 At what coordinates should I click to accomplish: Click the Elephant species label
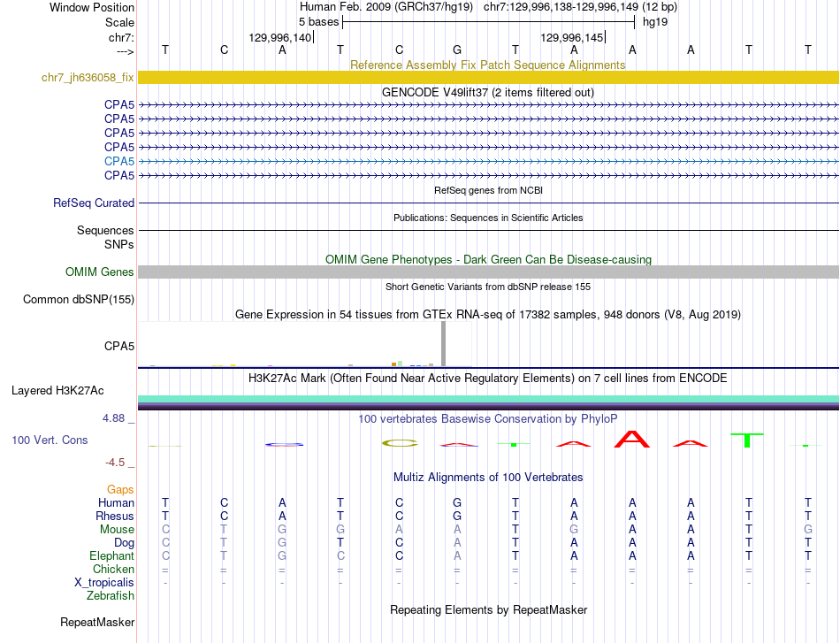pyautogui.click(x=111, y=555)
